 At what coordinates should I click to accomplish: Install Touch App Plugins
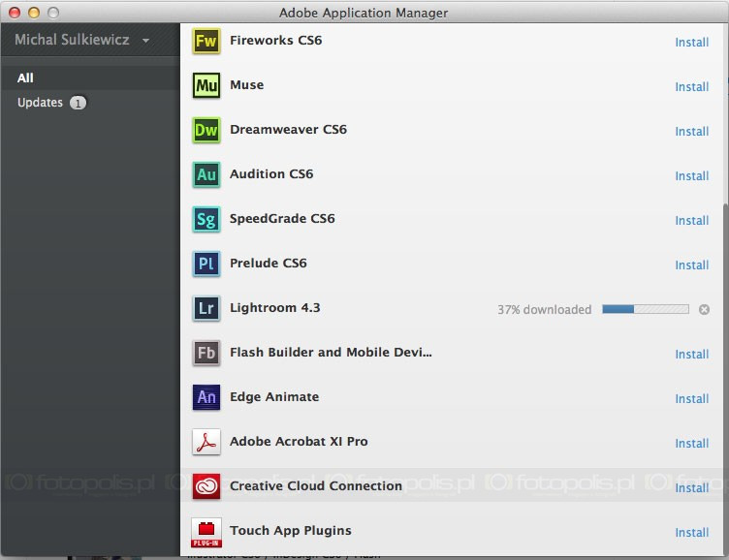[x=692, y=533]
